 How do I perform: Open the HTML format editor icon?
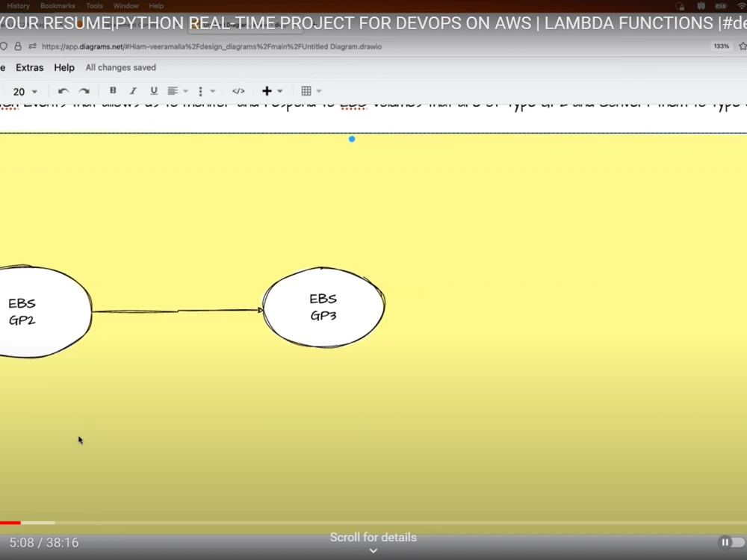pos(238,90)
